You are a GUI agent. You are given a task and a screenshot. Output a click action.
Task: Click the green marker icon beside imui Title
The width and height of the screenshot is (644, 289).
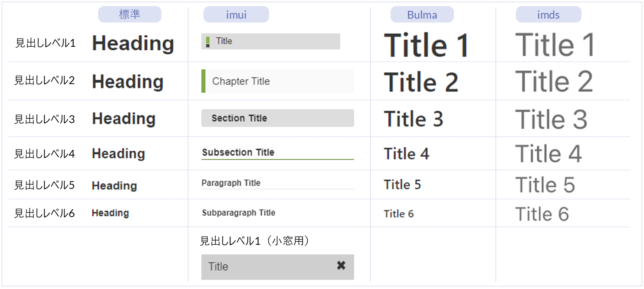[208, 42]
